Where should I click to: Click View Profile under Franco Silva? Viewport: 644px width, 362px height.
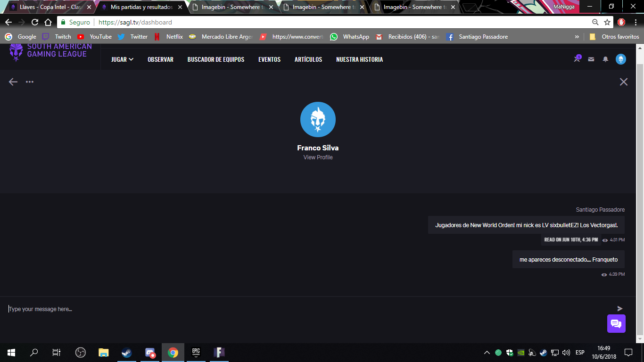(x=318, y=157)
